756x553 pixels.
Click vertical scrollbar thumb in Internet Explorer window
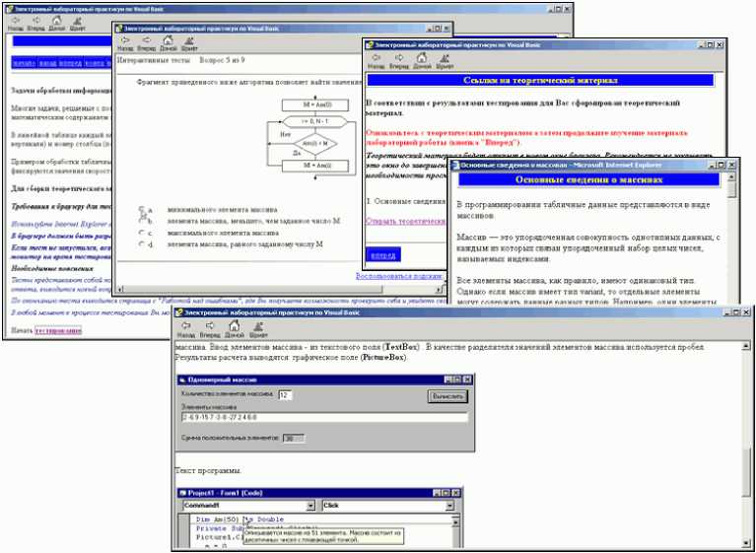(732, 189)
